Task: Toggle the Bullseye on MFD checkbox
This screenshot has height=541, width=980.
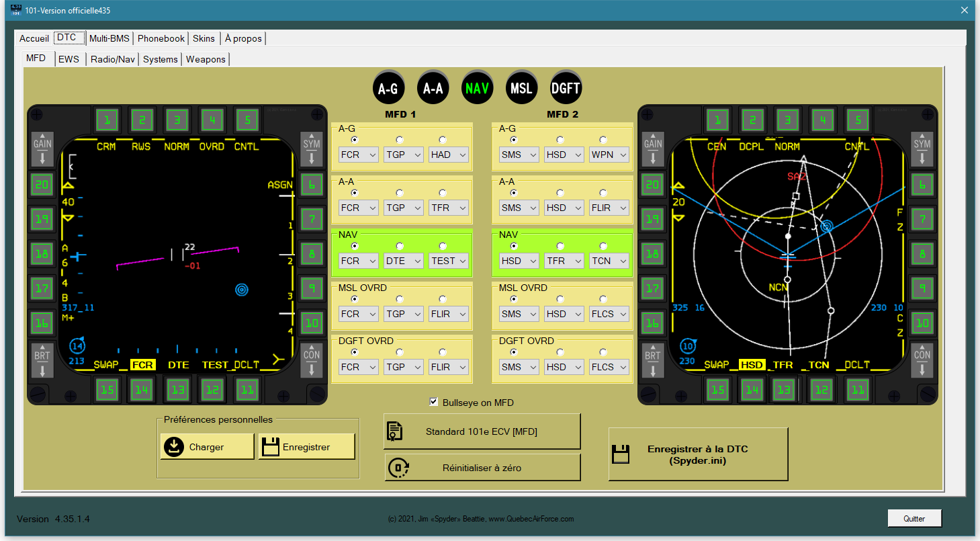Action: tap(434, 403)
